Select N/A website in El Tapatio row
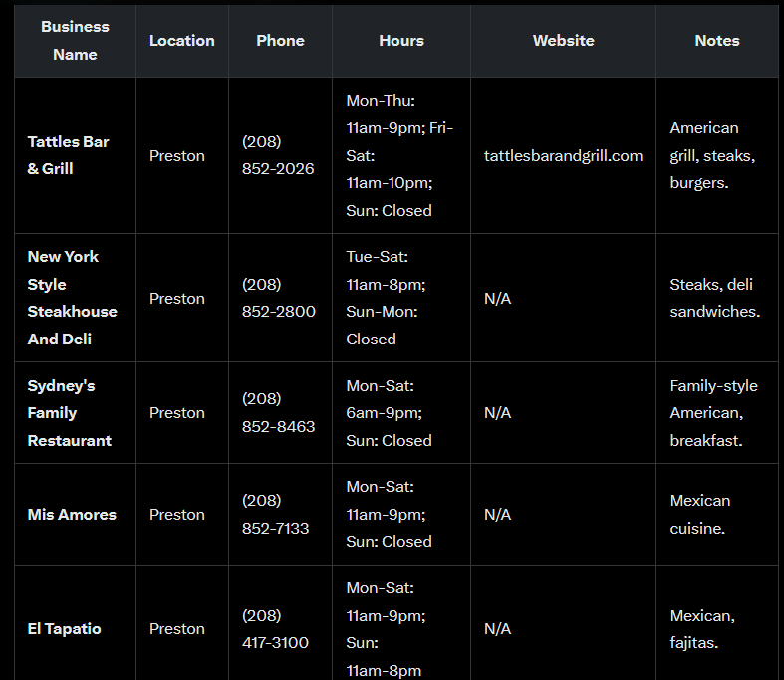 pos(497,628)
